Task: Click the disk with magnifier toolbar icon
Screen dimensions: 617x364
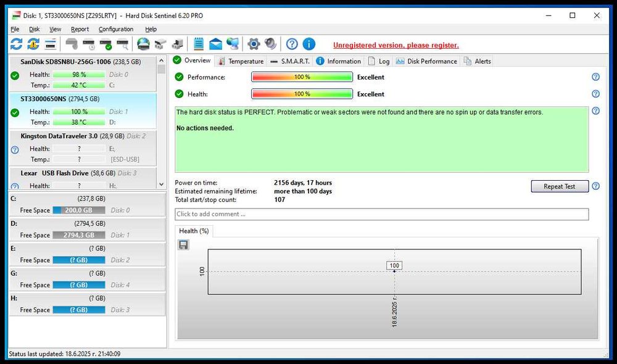Action: (123, 44)
